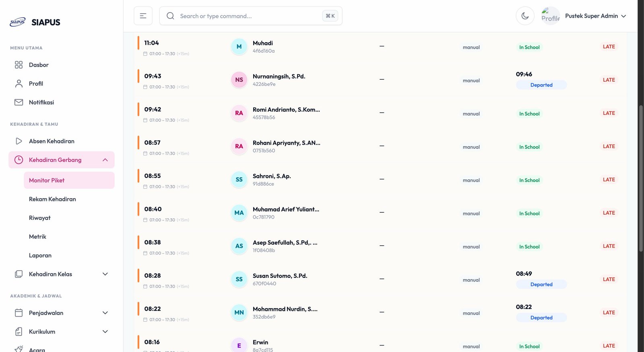Click the Departed badge for Mohammad Nurdin
Screen dimensions: 644x352
point(541,318)
